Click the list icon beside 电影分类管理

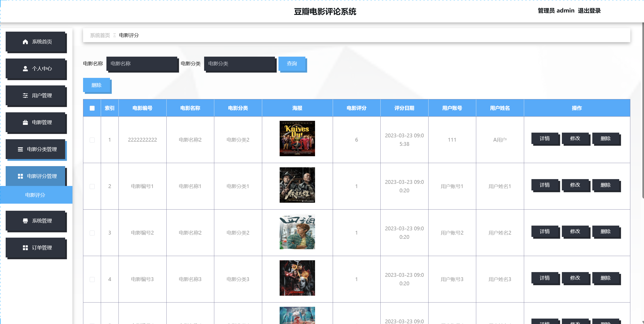[20, 149]
